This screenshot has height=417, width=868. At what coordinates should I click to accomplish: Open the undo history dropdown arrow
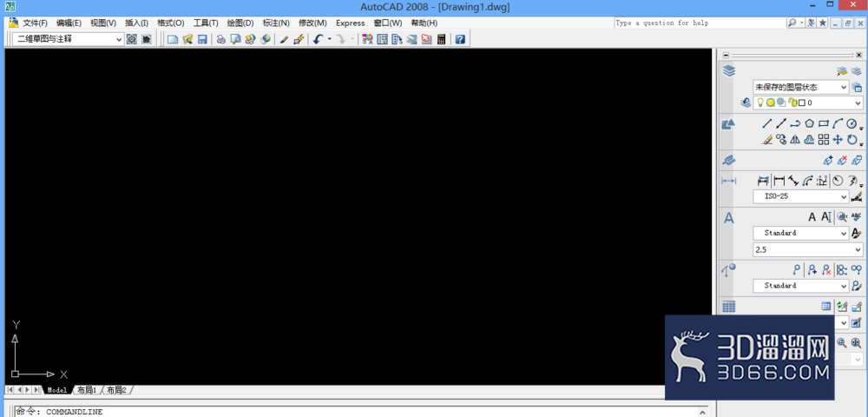coord(329,39)
